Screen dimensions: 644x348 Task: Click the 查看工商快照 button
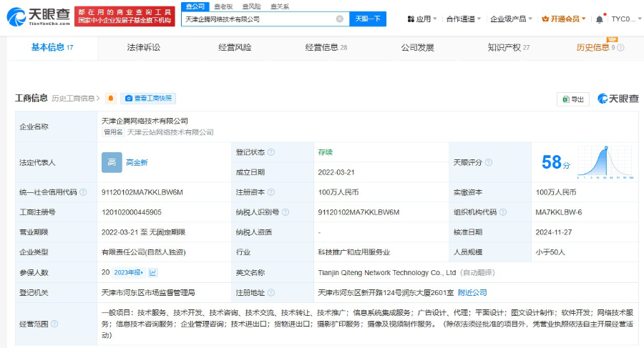click(148, 99)
